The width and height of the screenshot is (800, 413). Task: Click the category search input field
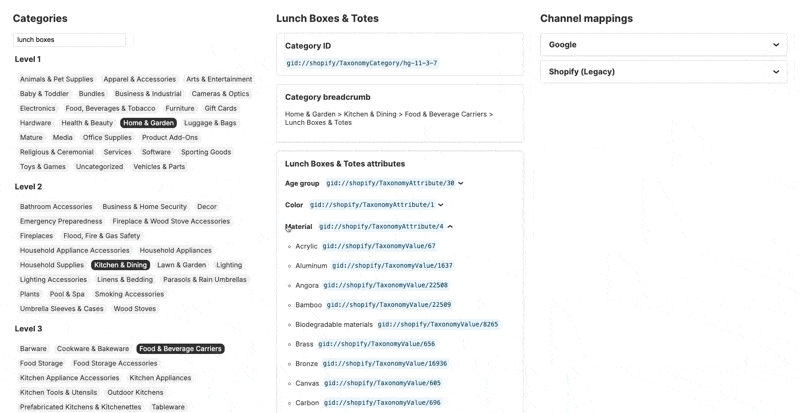click(69, 40)
